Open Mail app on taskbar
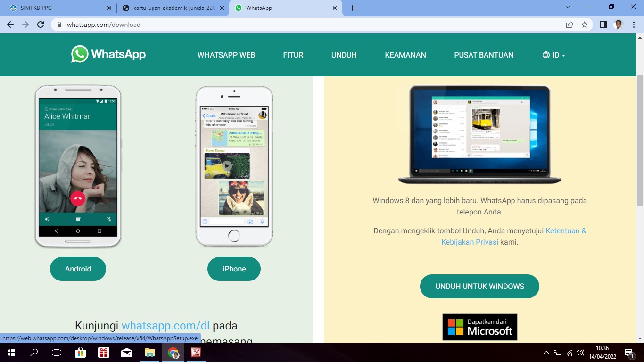Screen dimensions: 644x362 127,353
